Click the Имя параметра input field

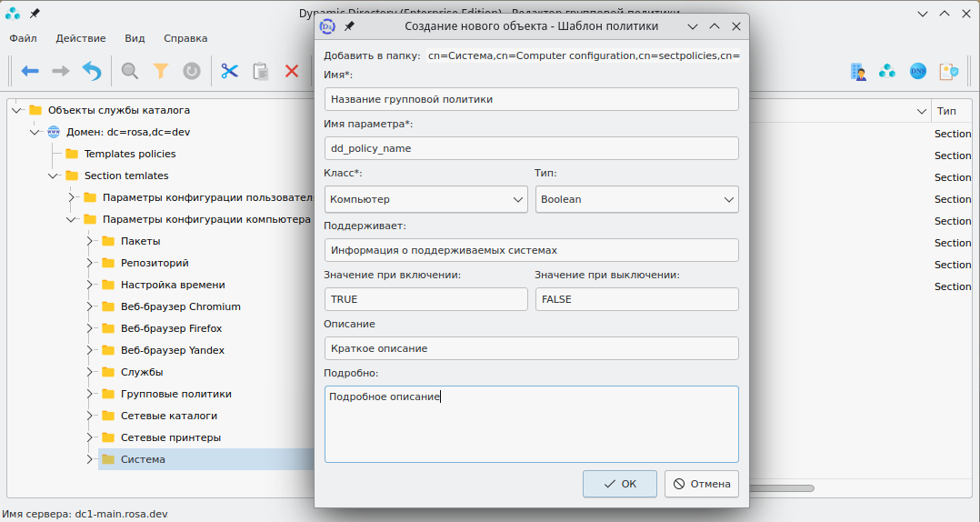(x=531, y=148)
